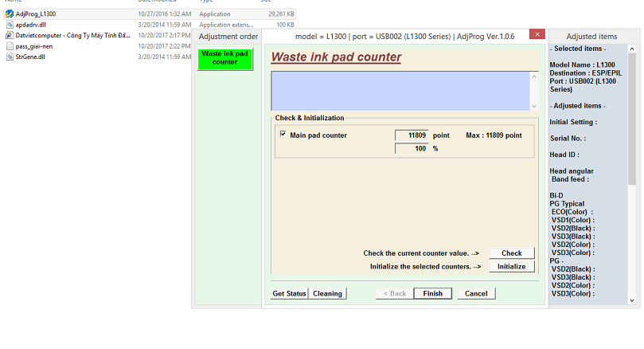Click the 'Serial No. :' line

point(568,139)
